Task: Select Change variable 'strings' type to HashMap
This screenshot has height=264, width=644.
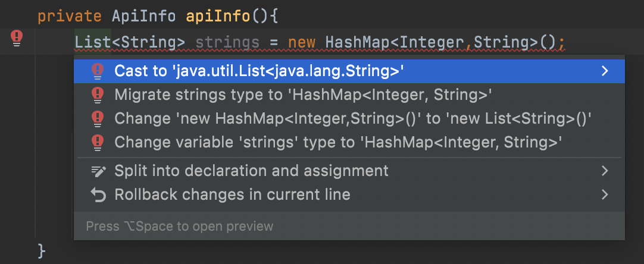Action: point(349,143)
